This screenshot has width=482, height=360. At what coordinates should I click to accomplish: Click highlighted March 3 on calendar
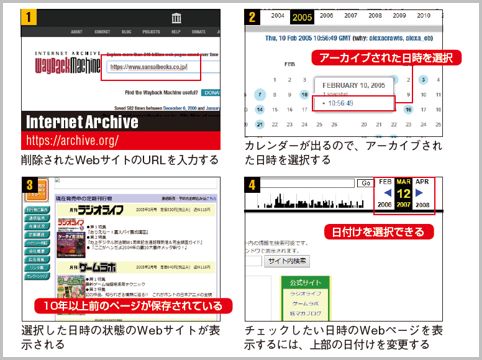pyautogui.click(x=423, y=80)
